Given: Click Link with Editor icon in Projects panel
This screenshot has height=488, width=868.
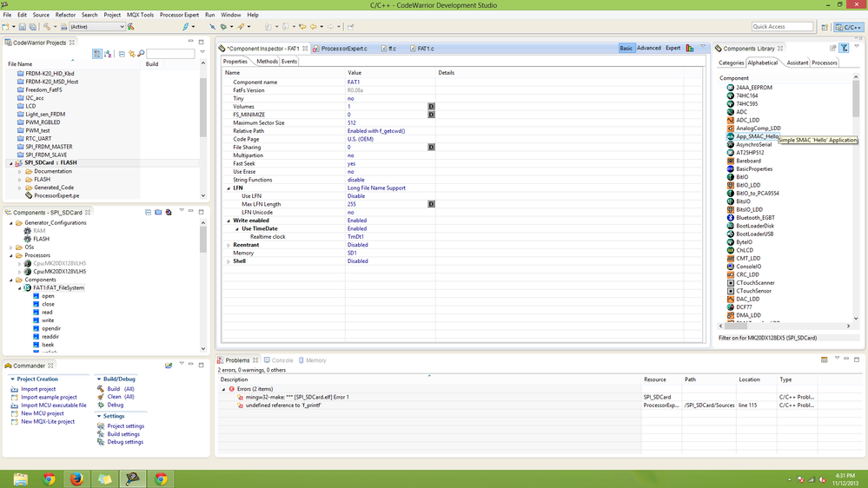Looking at the screenshot, I should [132, 54].
